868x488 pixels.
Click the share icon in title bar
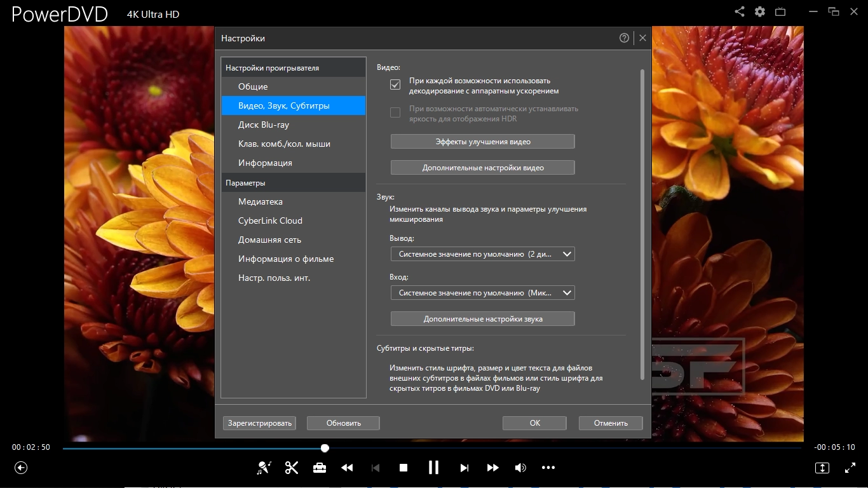740,11
